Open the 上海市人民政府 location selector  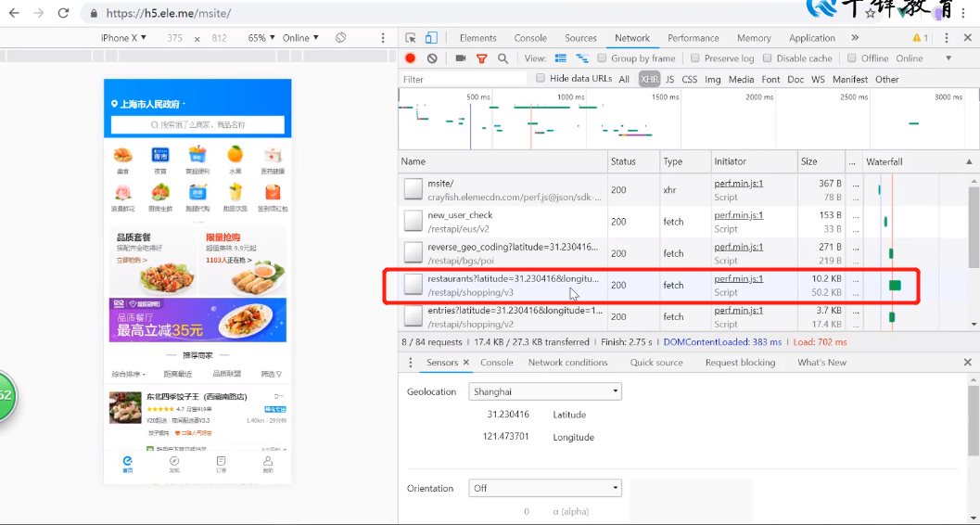(x=148, y=105)
